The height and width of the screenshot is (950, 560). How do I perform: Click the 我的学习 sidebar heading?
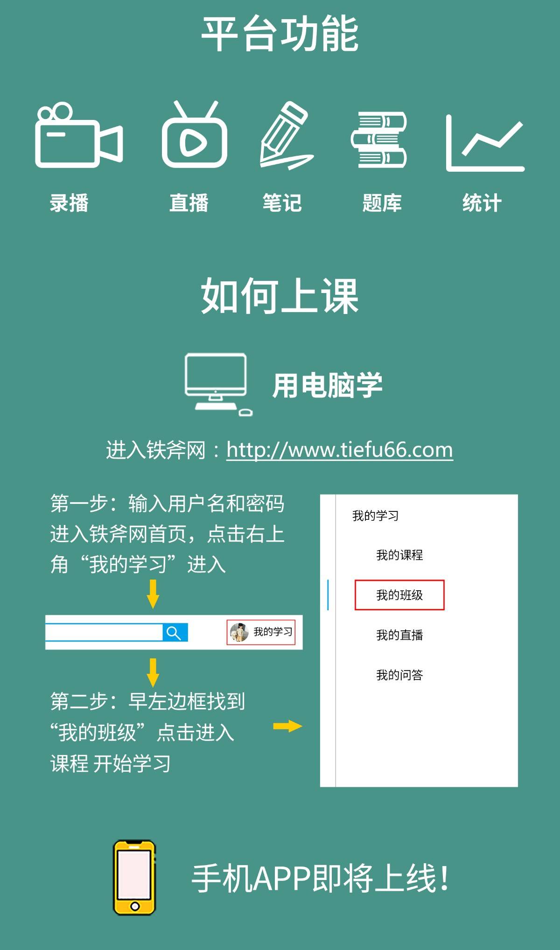pyautogui.click(x=376, y=516)
